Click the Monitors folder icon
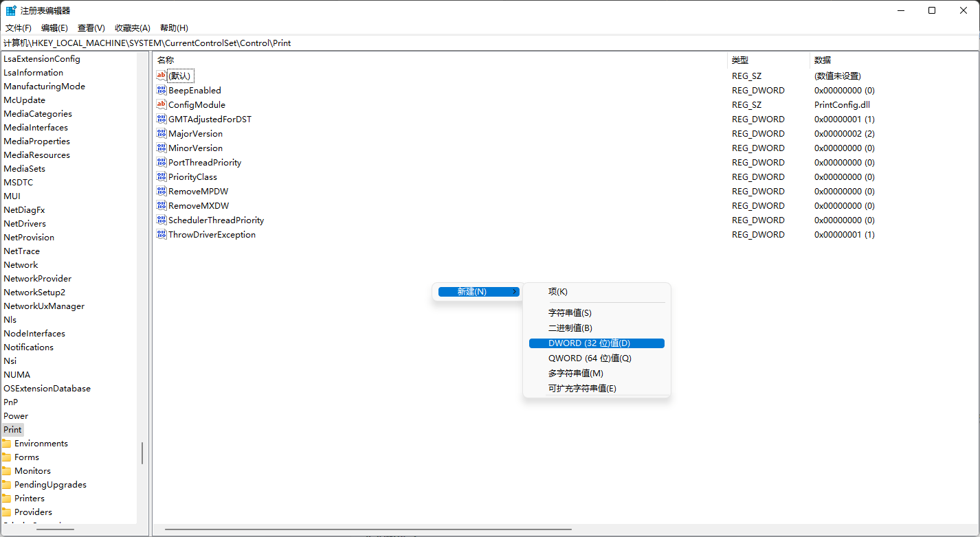Screen dimensions: 980x537 click(x=7, y=470)
